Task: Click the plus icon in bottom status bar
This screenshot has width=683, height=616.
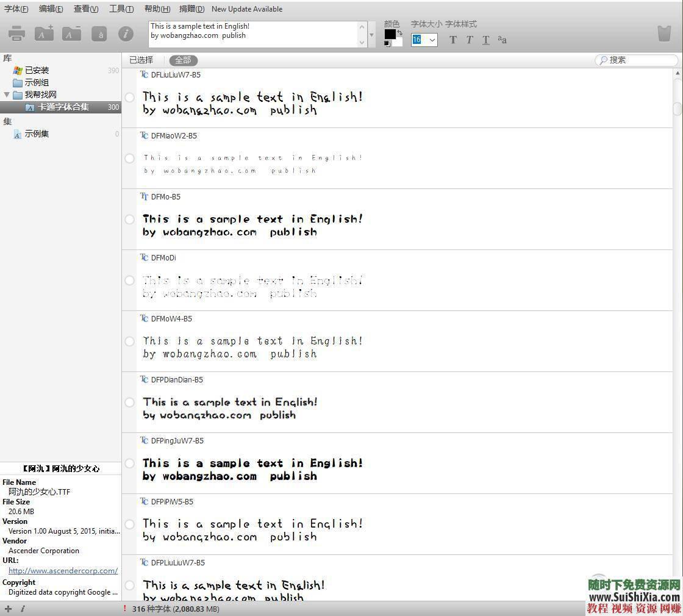Action: 9,609
